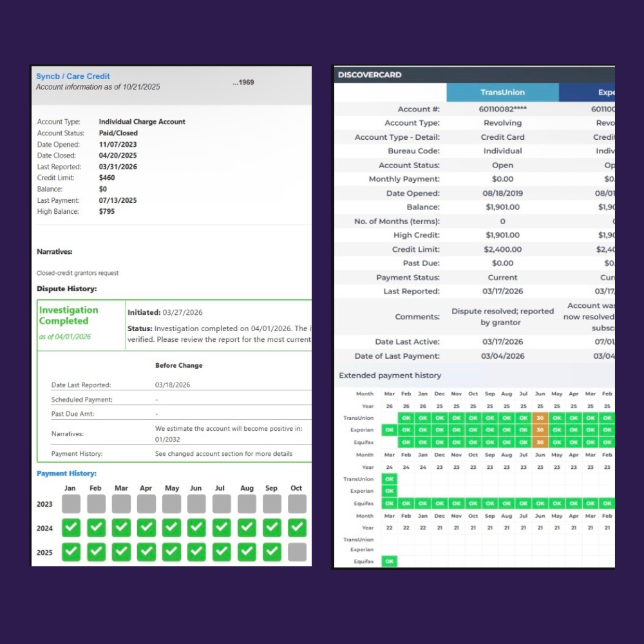
Task: Click Equifax's orange 30 marker for June 25
Action: 540,442
